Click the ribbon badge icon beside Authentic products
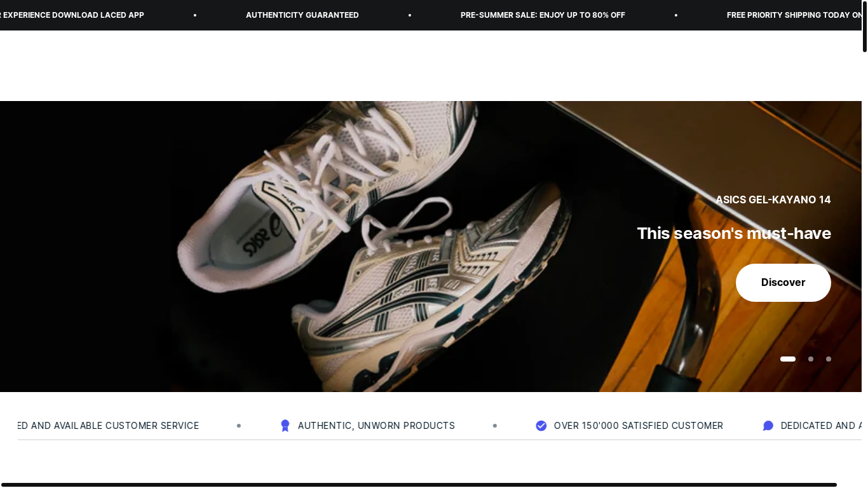This screenshot has height=488, width=868. point(285,426)
